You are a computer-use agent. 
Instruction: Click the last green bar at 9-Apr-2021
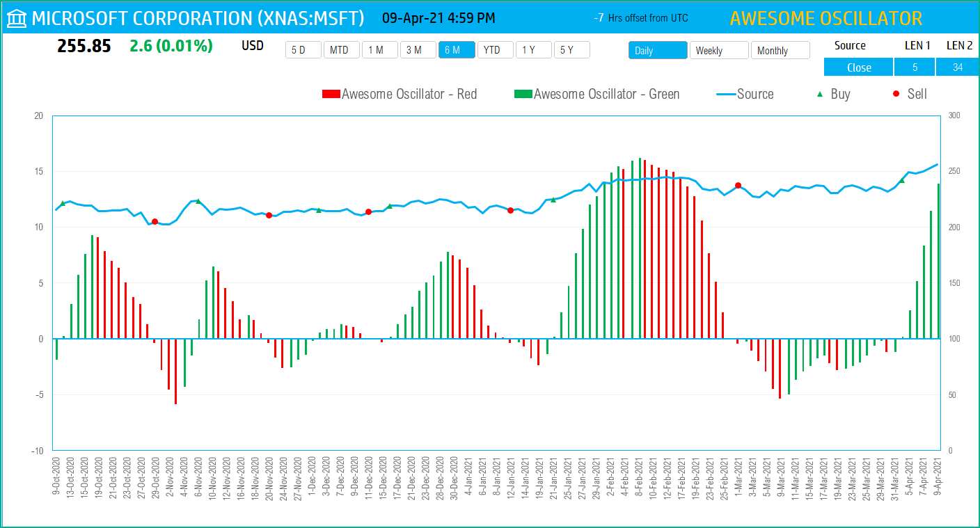tap(938, 261)
